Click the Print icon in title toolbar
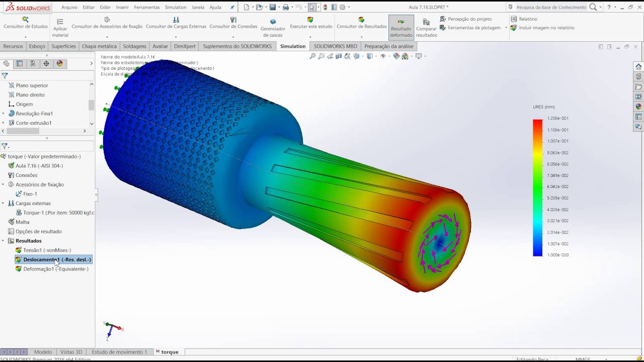The image size is (644, 362). click(x=285, y=7)
